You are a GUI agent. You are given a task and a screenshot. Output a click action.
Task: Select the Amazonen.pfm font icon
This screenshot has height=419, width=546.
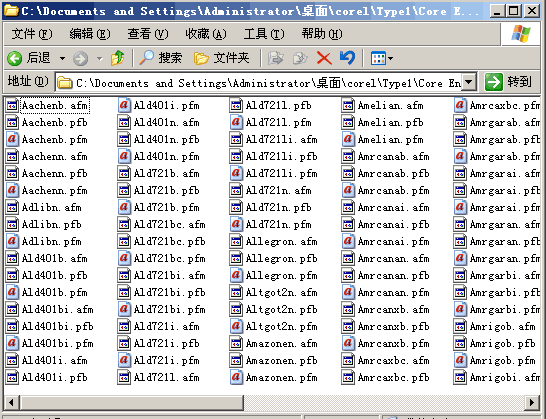[236, 378]
